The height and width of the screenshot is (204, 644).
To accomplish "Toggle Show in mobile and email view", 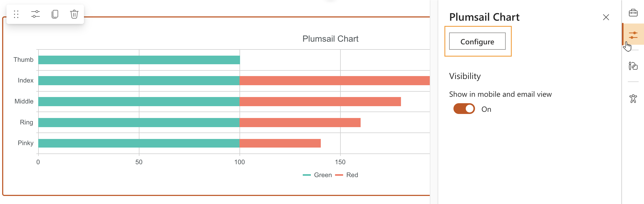I will [x=464, y=109].
